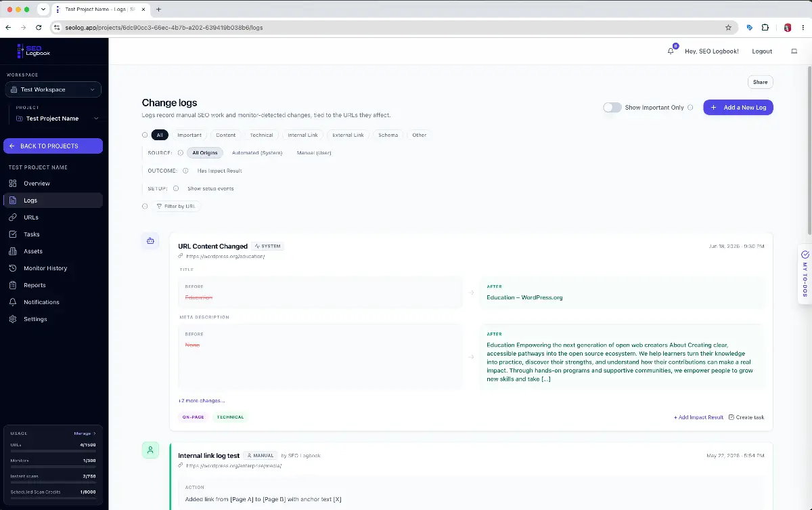Click the robot icon beside URL Content Changed
Screen dimensions: 812x510
150,240
